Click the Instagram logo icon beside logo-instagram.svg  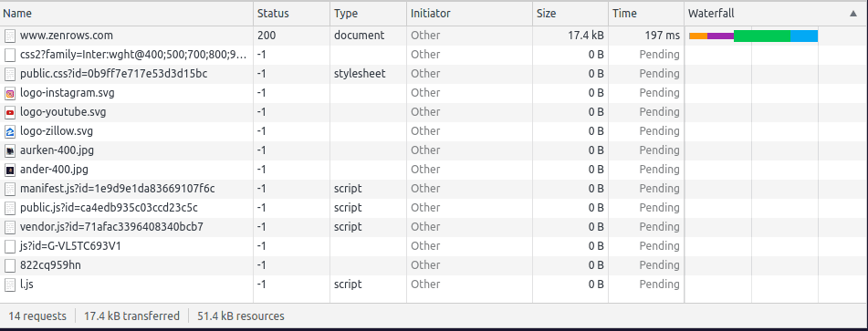(10, 93)
